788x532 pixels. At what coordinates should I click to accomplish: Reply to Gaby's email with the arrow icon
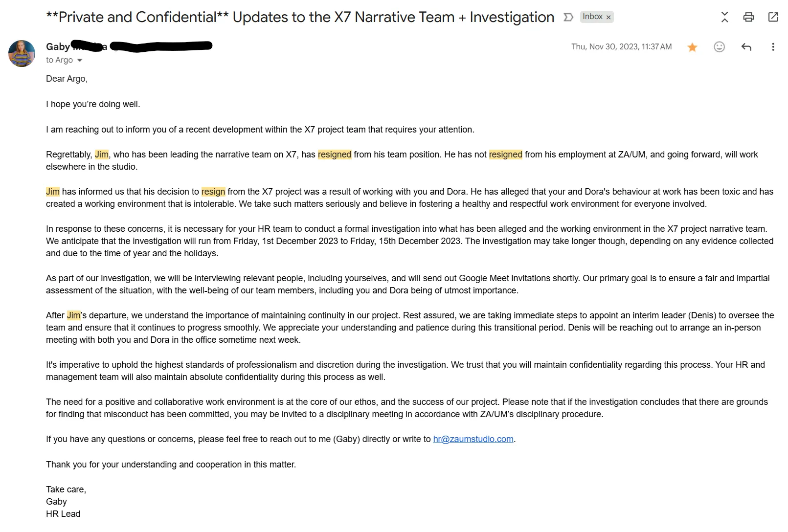pos(746,47)
